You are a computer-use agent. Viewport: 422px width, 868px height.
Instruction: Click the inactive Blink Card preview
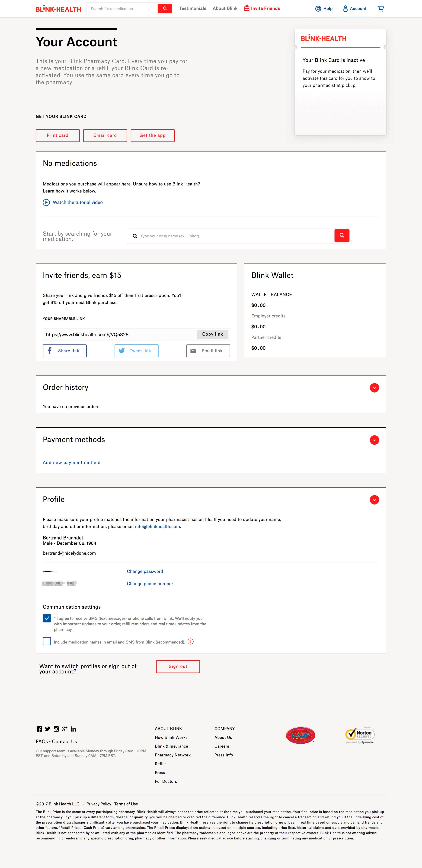(340, 82)
